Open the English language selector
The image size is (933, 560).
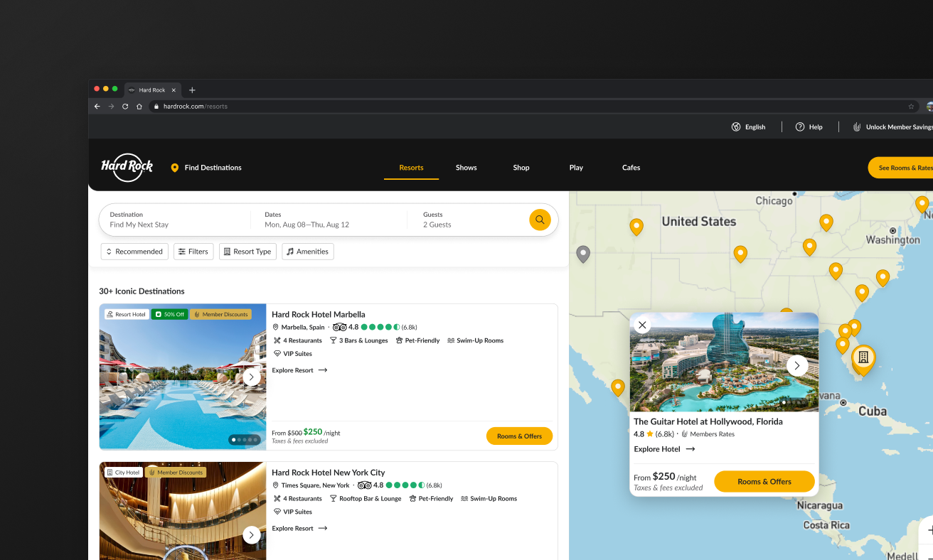pos(749,127)
